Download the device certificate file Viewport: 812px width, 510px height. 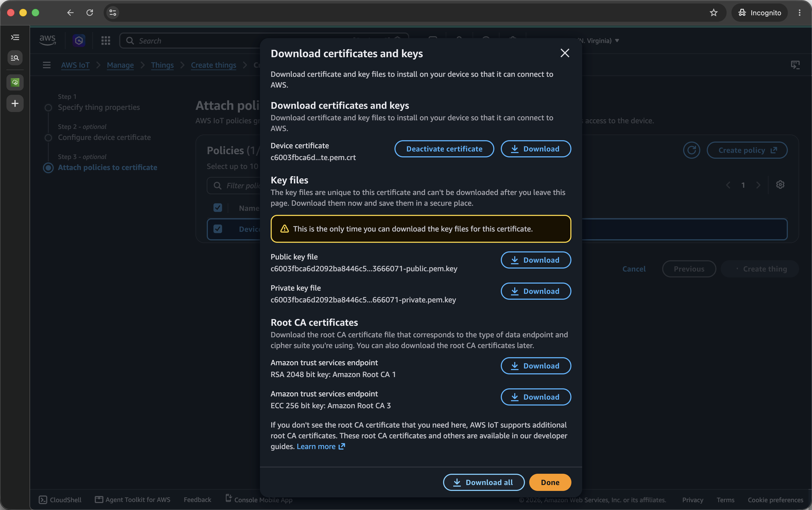point(535,149)
